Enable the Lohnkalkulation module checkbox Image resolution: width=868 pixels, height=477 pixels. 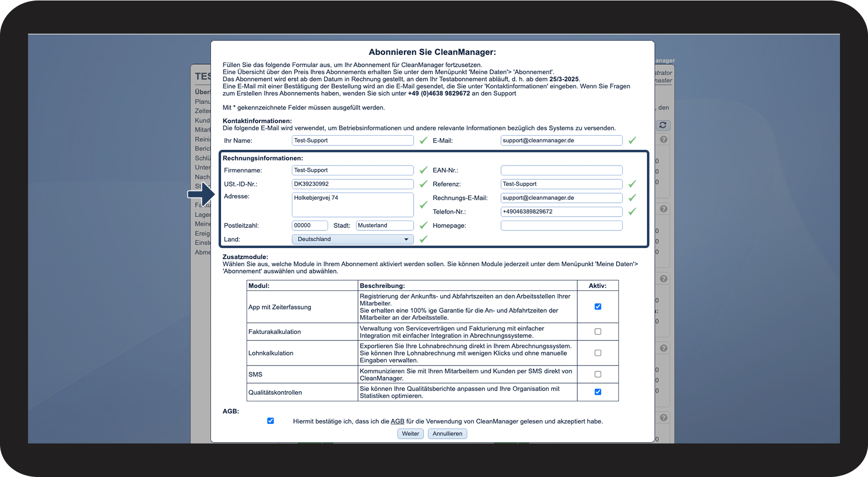point(598,353)
